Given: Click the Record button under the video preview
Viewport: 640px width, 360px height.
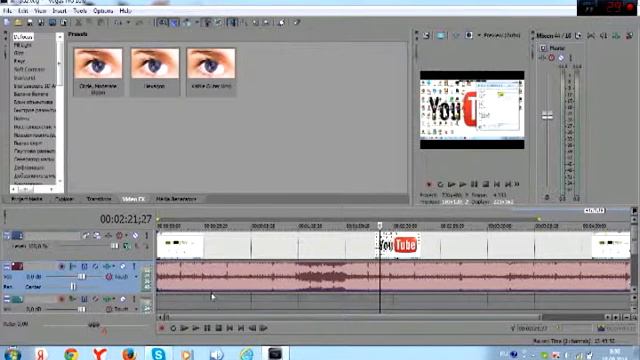Looking at the screenshot, I should 429,184.
